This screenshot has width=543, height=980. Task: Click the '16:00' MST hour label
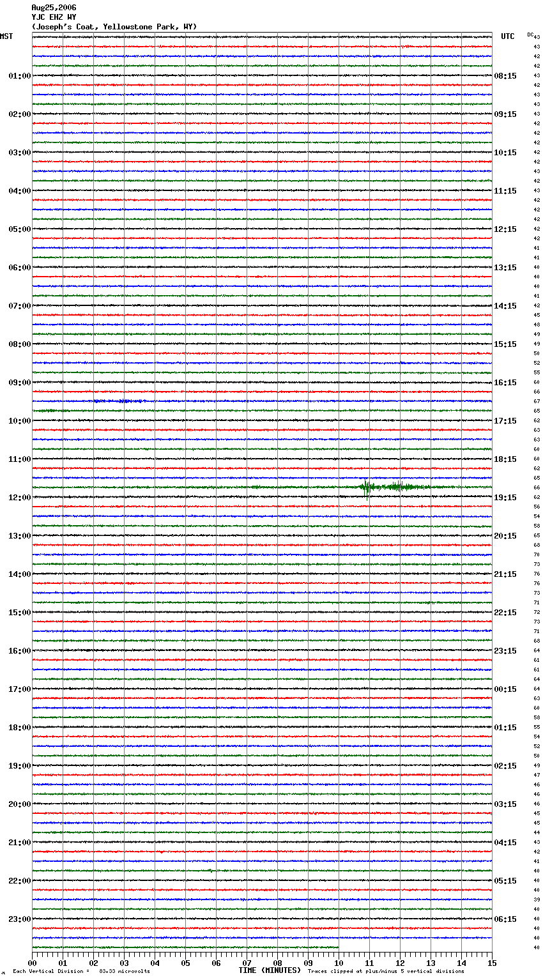[x=20, y=651]
